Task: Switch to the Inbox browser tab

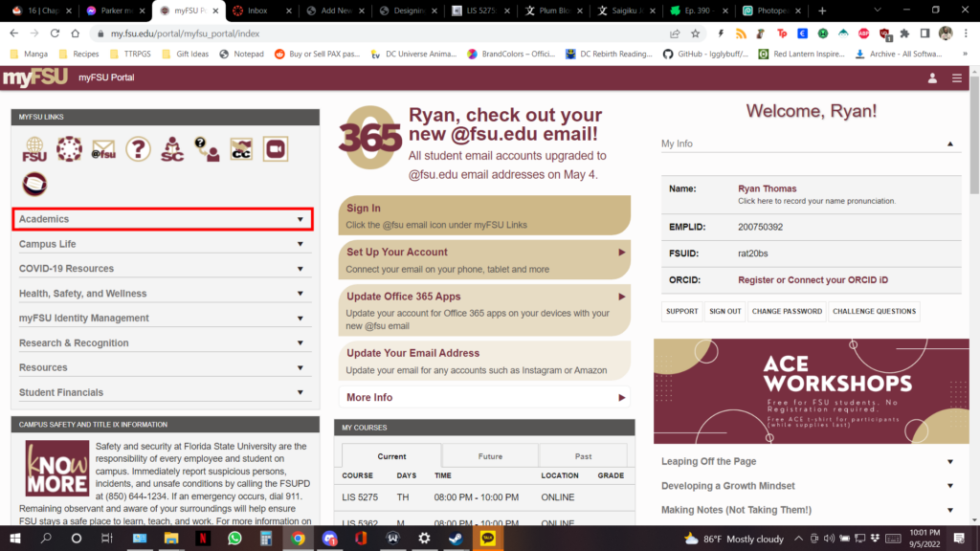Action: coord(260,11)
